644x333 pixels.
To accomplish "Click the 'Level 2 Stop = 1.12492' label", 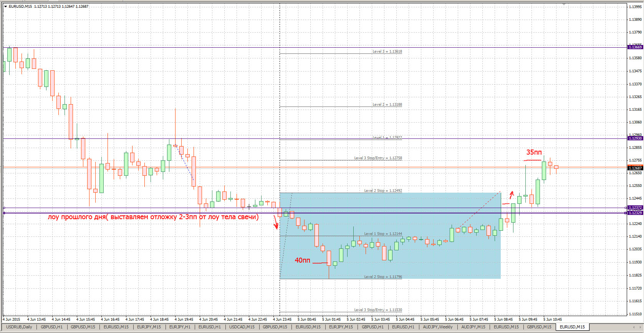I will point(383,190).
